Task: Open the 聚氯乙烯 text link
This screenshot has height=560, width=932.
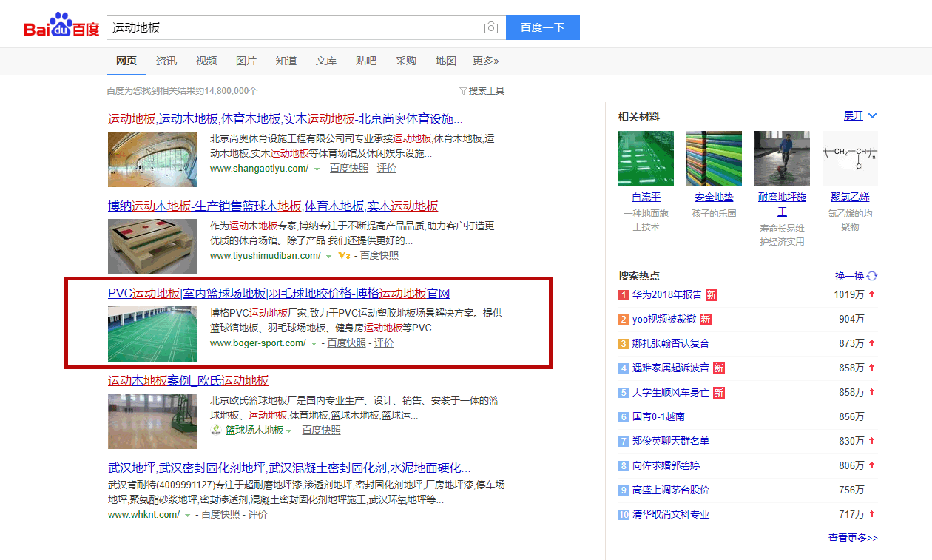Action: 850,198
